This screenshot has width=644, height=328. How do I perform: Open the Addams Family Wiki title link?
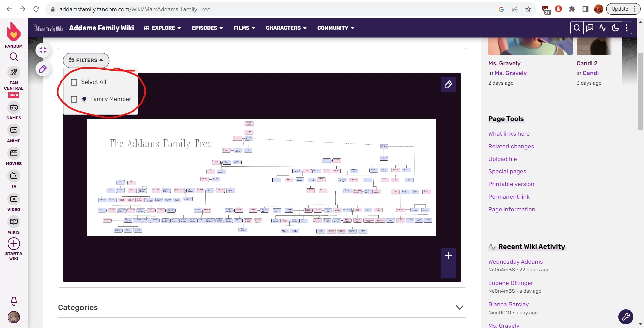pyautogui.click(x=102, y=28)
